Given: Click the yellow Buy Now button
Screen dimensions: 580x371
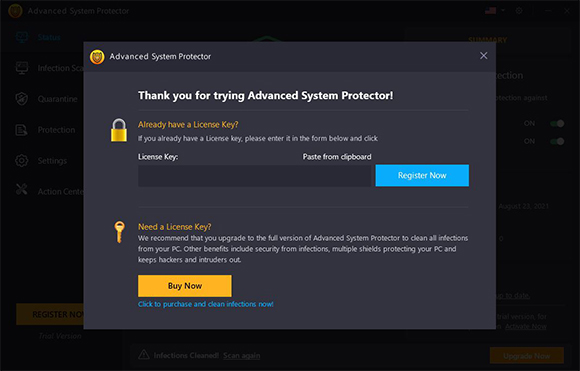Looking at the screenshot, I should [x=185, y=286].
